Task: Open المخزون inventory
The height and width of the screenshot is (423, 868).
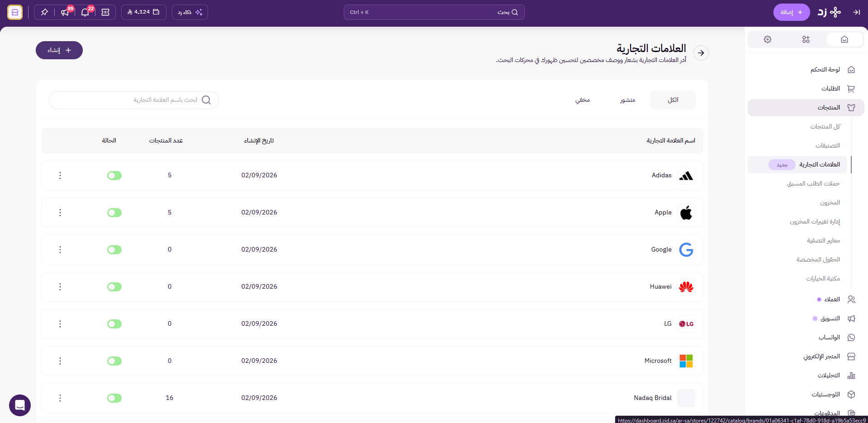Action: (830, 203)
